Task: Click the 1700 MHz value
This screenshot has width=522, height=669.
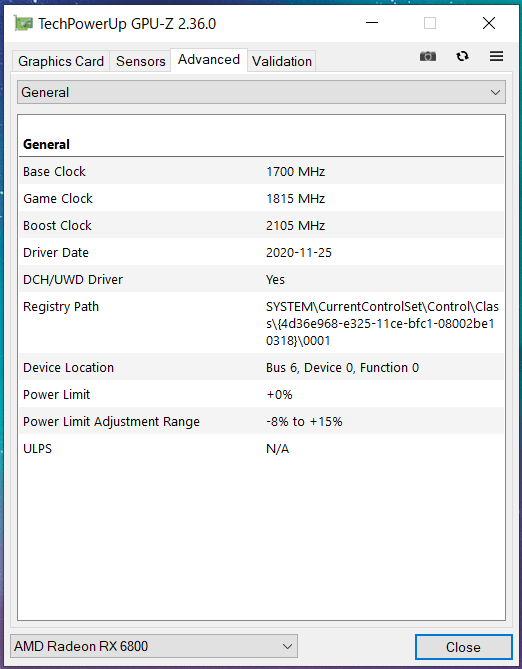Action: point(295,172)
